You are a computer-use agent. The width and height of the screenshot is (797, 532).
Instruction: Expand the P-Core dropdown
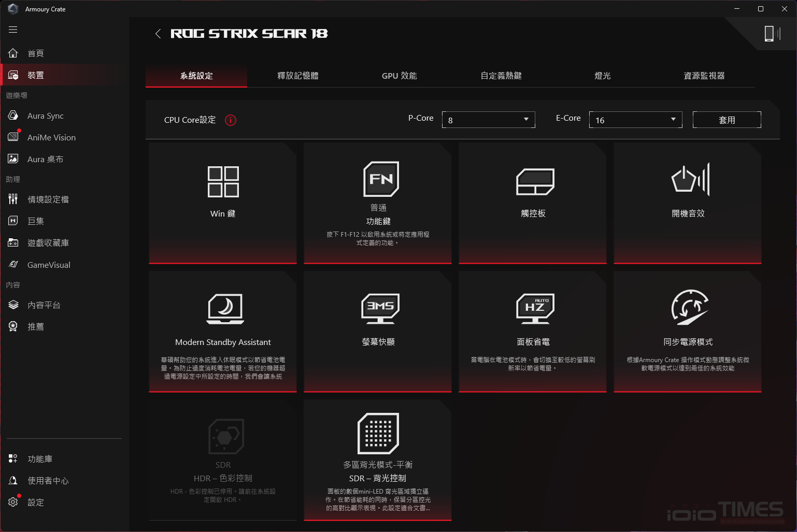pos(488,120)
